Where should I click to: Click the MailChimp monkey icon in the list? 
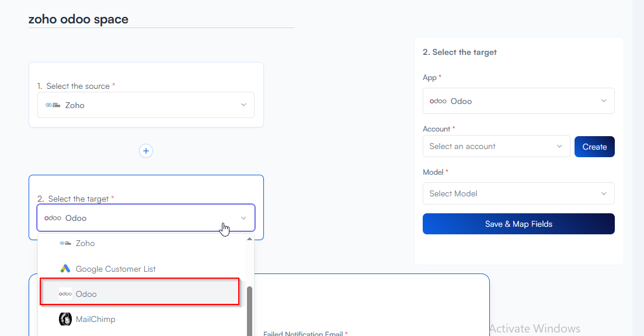click(65, 319)
